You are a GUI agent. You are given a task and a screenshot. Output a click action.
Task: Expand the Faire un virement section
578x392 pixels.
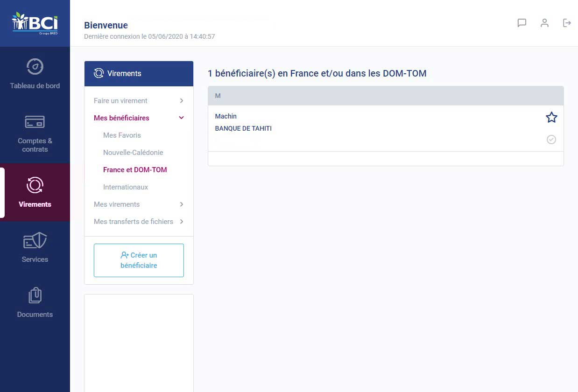coord(139,101)
